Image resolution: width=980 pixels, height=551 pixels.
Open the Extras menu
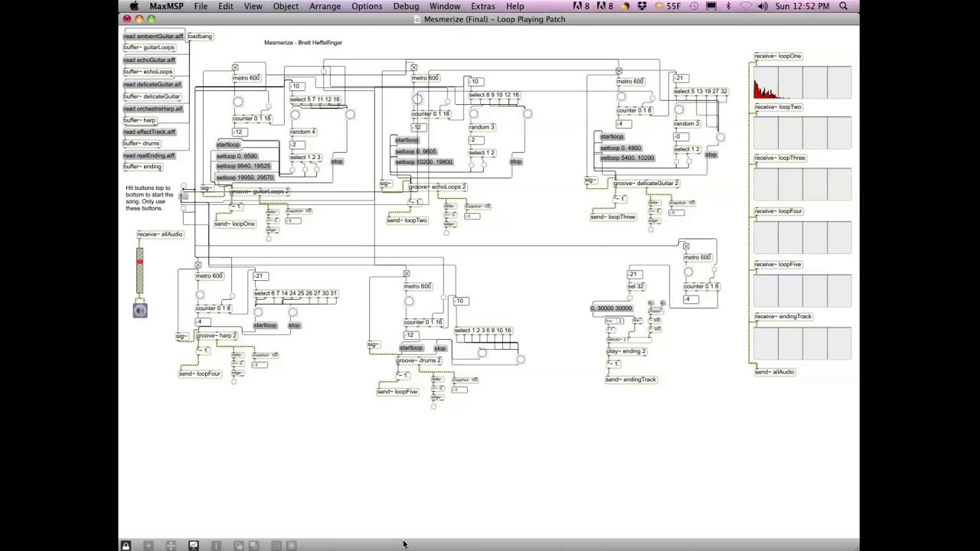(x=482, y=6)
